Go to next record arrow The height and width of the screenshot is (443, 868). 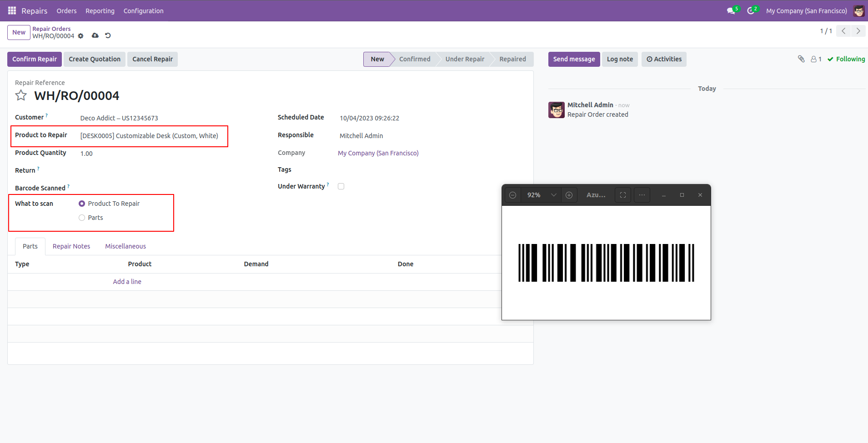click(858, 31)
